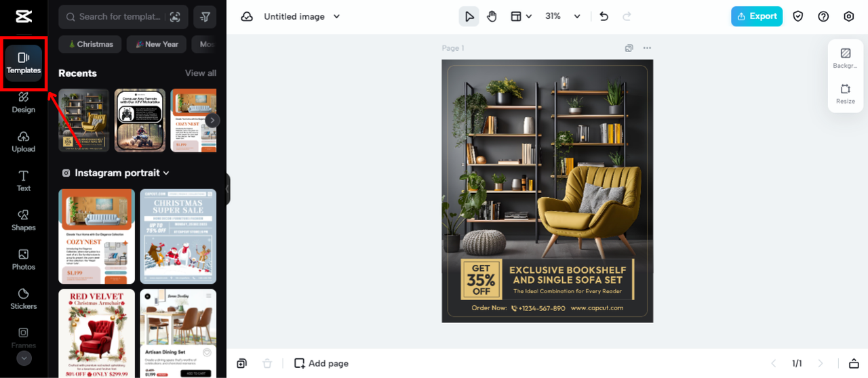The height and width of the screenshot is (378, 868).
Task: Go to next page arrow
Action: [821, 364]
